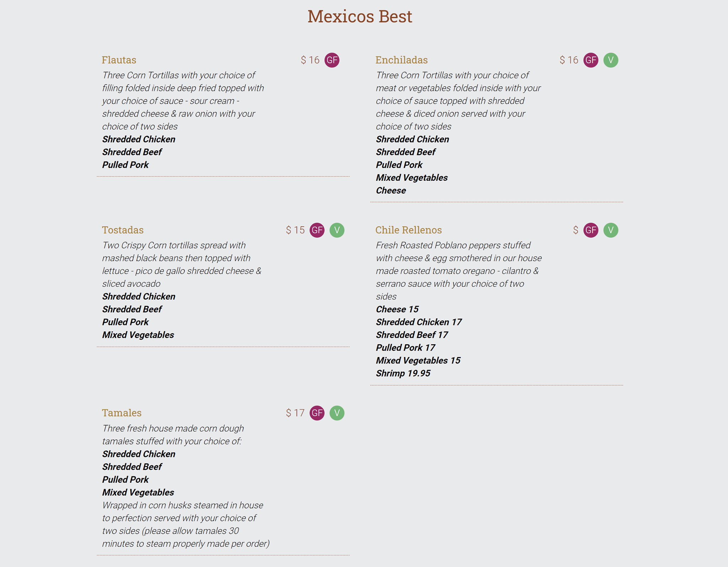Select the Flautas menu item title
The width and height of the screenshot is (728, 567).
coord(119,60)
